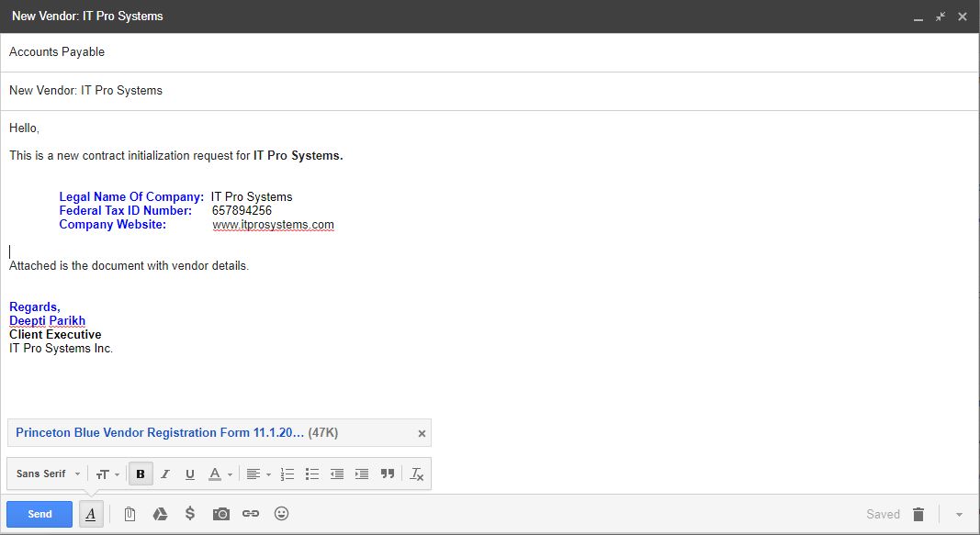Toggle the formatting options icon
Screen dimensions: 980x535
pyautogui.click(x=91, y=514)
